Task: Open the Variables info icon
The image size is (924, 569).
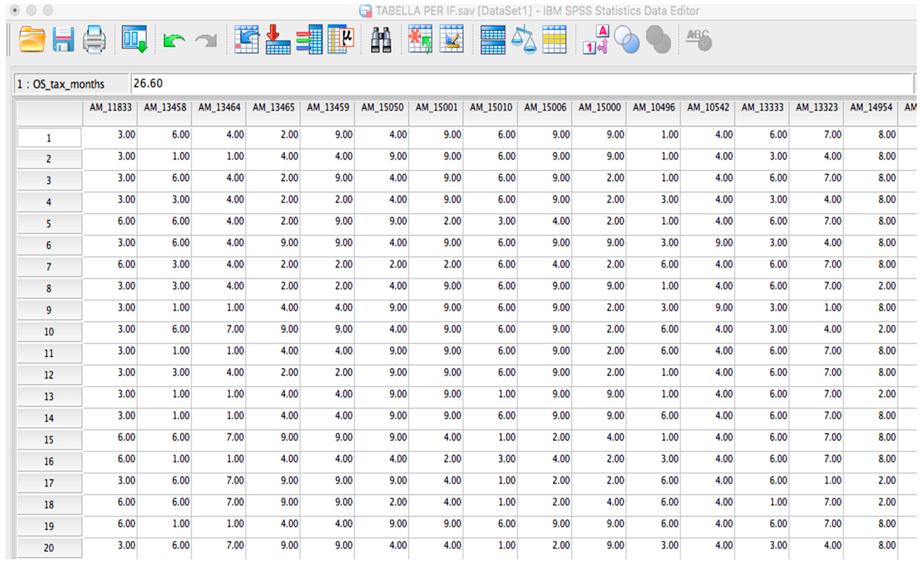Action: pyautogui.click(x=309, y=39)
